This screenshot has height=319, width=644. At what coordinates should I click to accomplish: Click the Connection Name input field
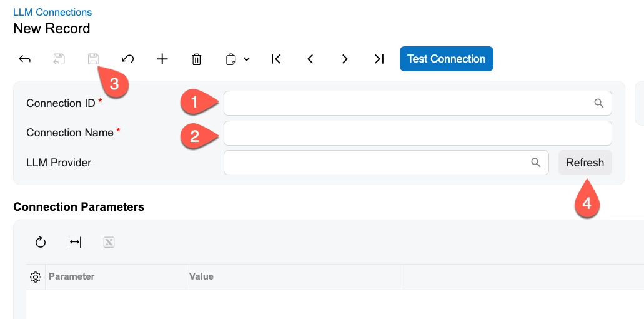click(x=418, y=133)
